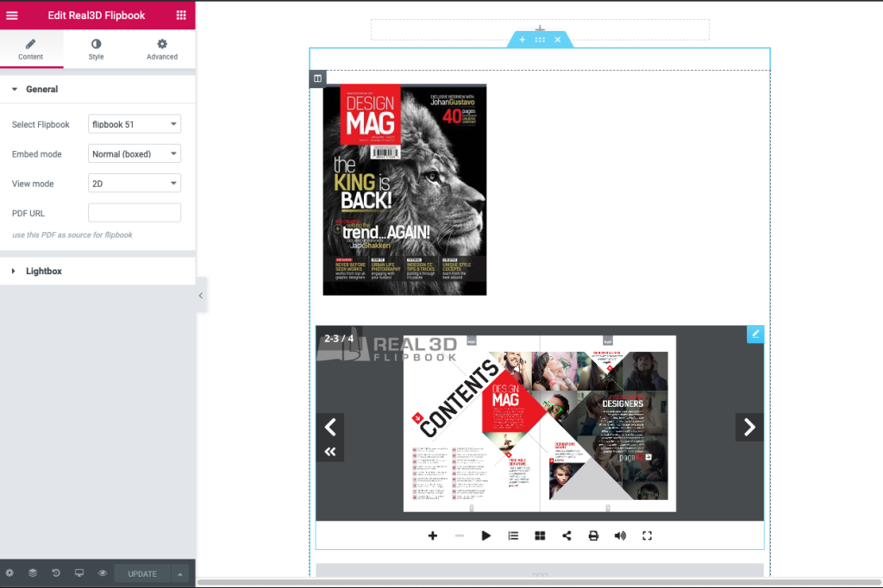Open the View mode dropdown

(135, 183)
